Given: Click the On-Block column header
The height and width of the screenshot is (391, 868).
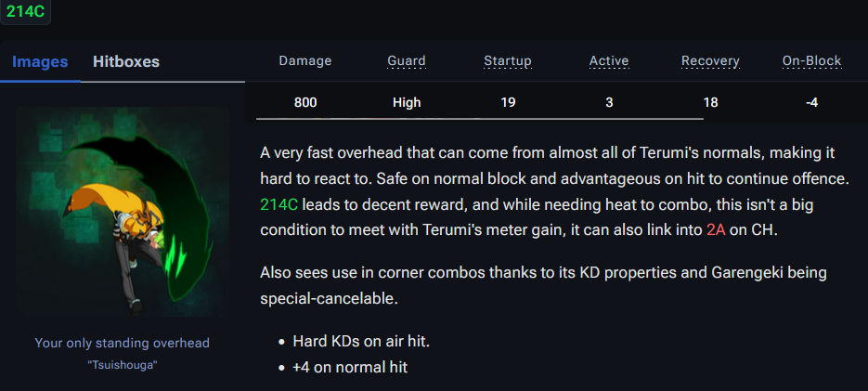Looking at the screenshot, I should (811, 61).
